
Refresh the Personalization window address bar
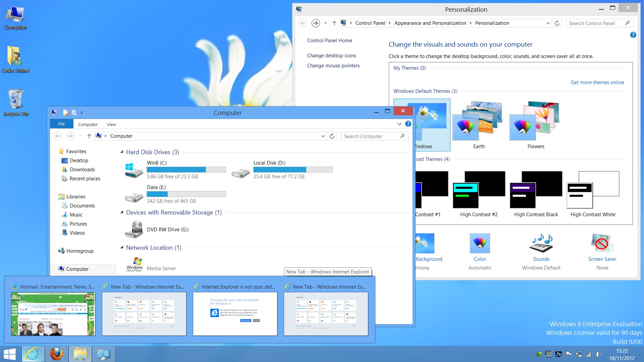pos(557,23)
